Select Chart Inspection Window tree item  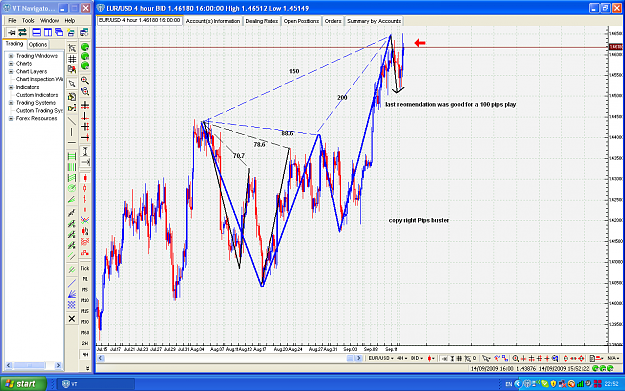tap(39, 79)
